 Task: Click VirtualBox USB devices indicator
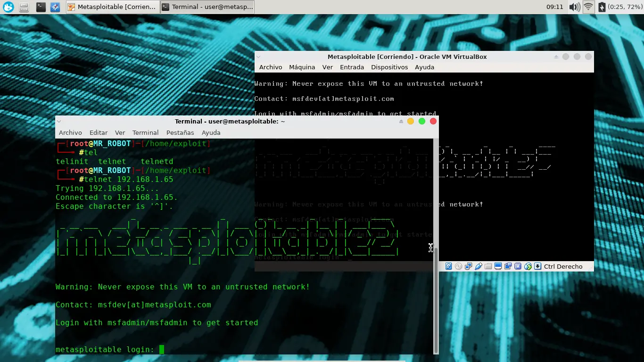[x=478, y=266]
